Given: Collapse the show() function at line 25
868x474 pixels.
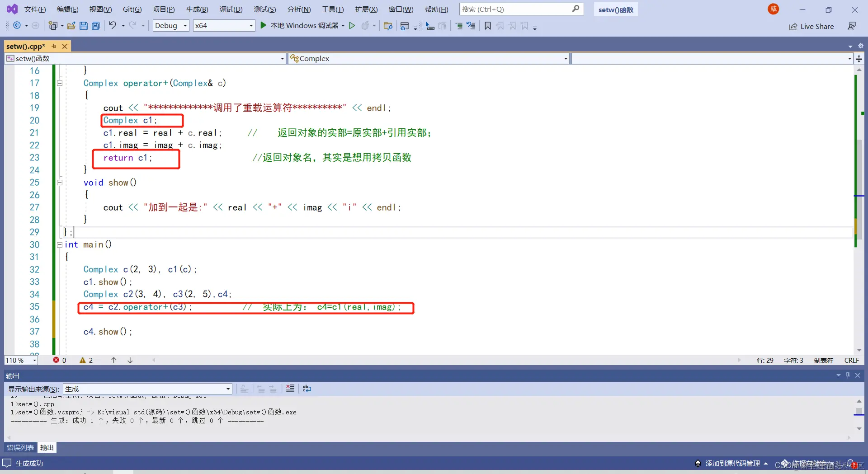Looking at the screenshot, I should click(x=60, y=183).
